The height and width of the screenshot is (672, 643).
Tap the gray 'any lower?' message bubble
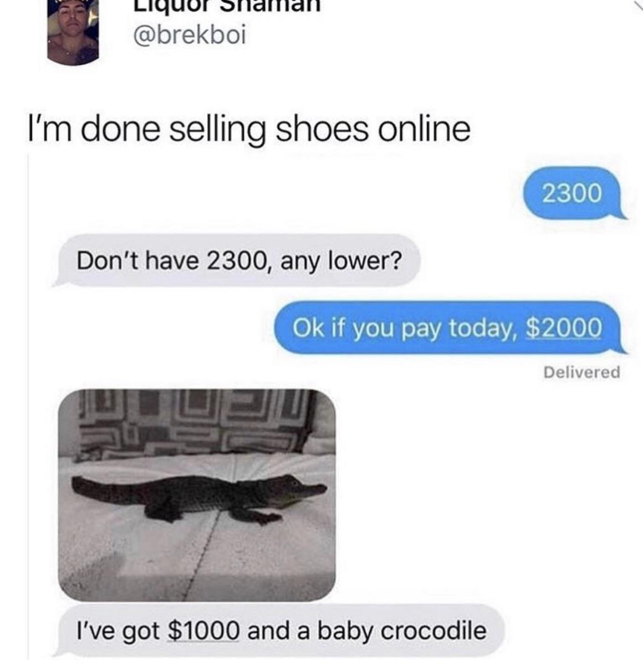238,260
